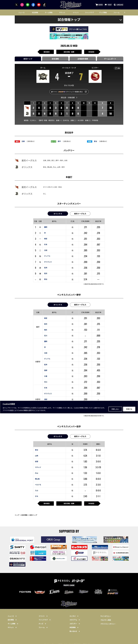Expand ニュース in the footer menu
The width and height of the screenshot is (138, 644).
tap(16, 616)
